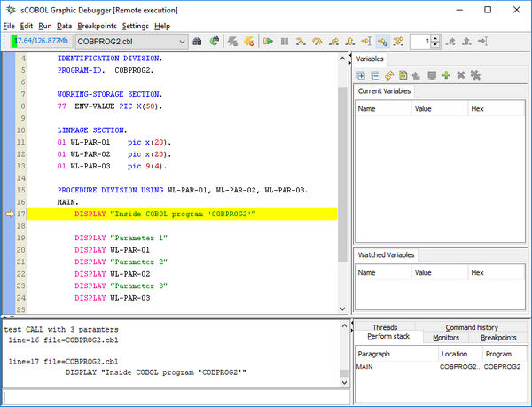The width and height of the screenshot is (532, 407).
Task: Click the Expand all icon in Variables
Action: tap(362, 76)
